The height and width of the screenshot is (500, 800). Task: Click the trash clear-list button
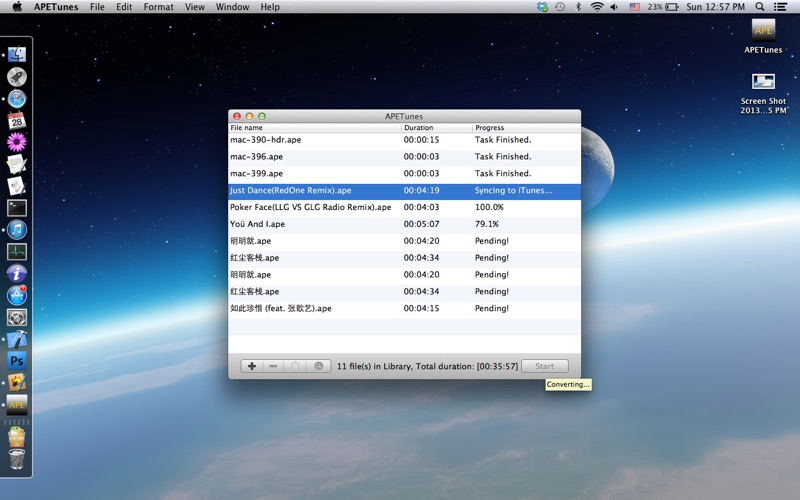tap(295, 366)
